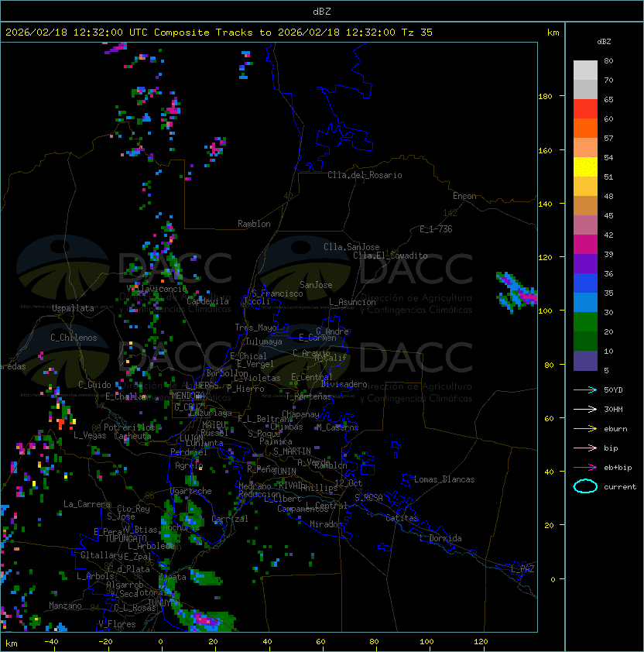Viewport: 644px width, 652px height.
Task: Pick the purple swatch between 39 and 36
Action: point(585,263)
